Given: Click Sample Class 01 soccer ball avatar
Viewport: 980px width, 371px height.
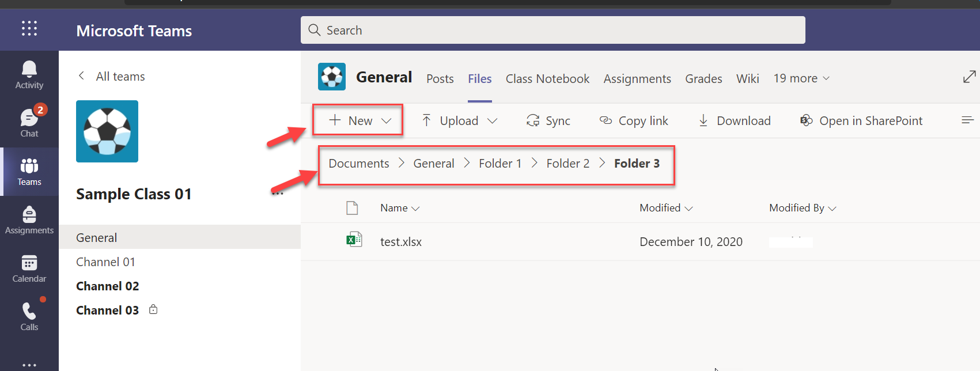Looking at the screenshot, I should [107, 131].
